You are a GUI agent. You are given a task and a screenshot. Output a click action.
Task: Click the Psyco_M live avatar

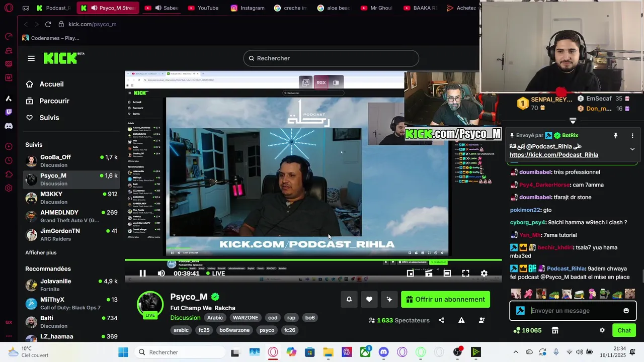[150, 304]
